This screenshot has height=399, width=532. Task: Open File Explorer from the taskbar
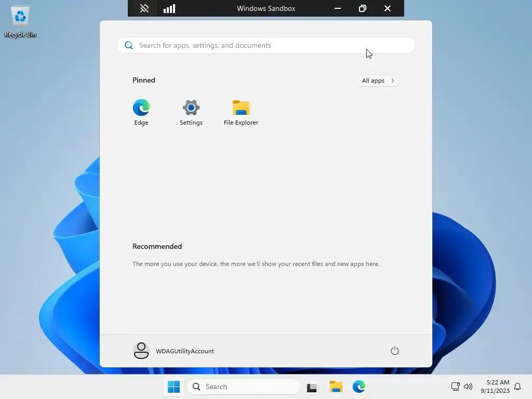(336, 387)
